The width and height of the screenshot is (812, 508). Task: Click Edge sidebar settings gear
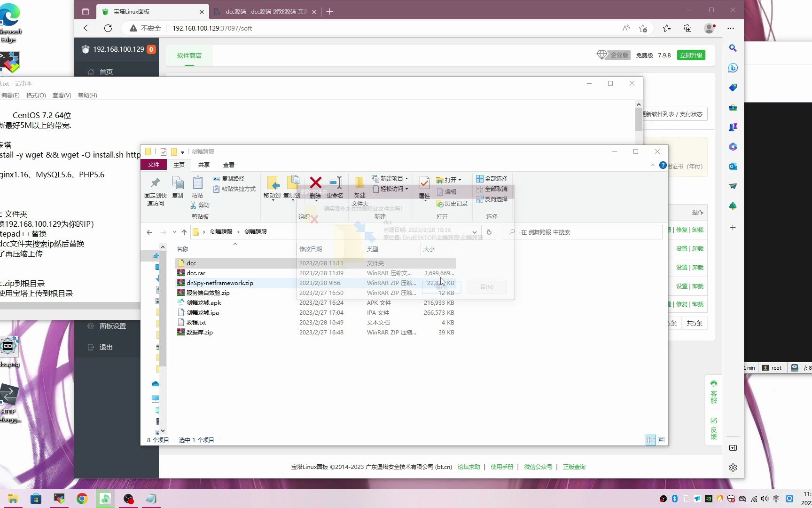click(x=733, y=468)
